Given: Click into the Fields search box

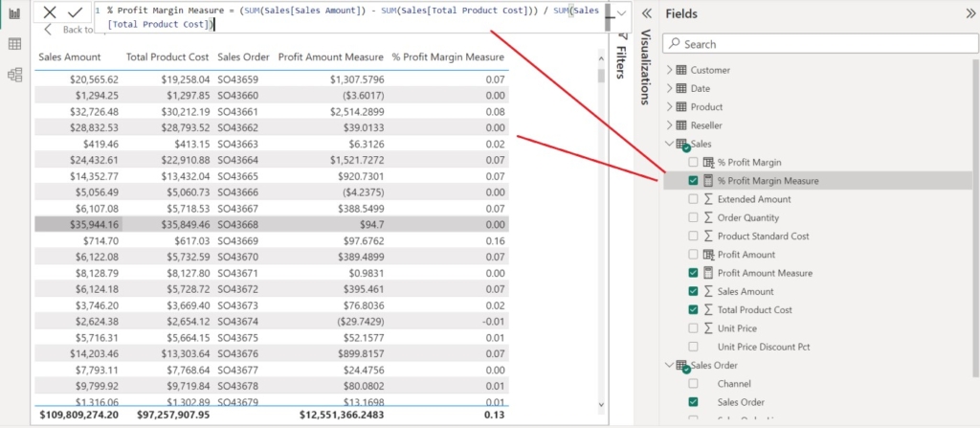Looking at the screenshot, I should (x=823, y=44).
